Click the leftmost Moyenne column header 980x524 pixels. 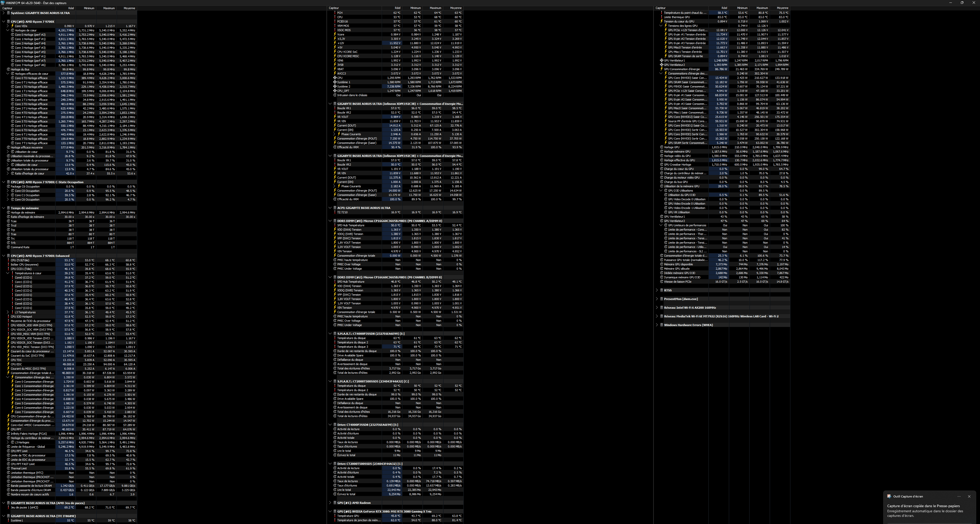coord(129,8)
